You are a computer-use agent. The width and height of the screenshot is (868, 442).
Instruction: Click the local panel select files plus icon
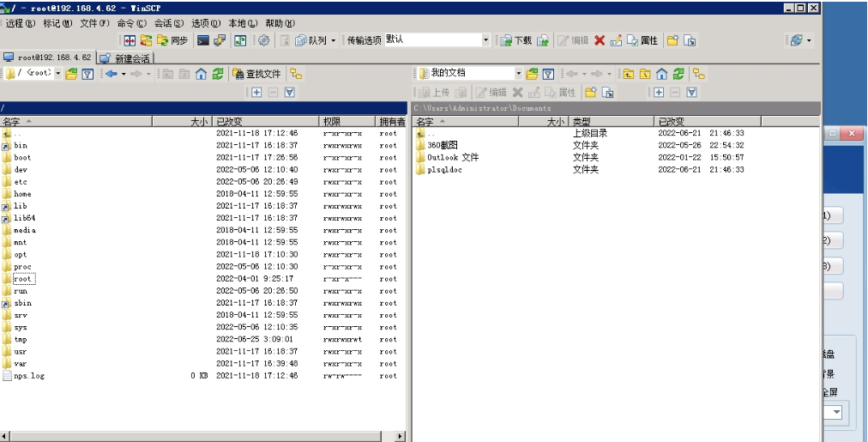tap(658, 93)
